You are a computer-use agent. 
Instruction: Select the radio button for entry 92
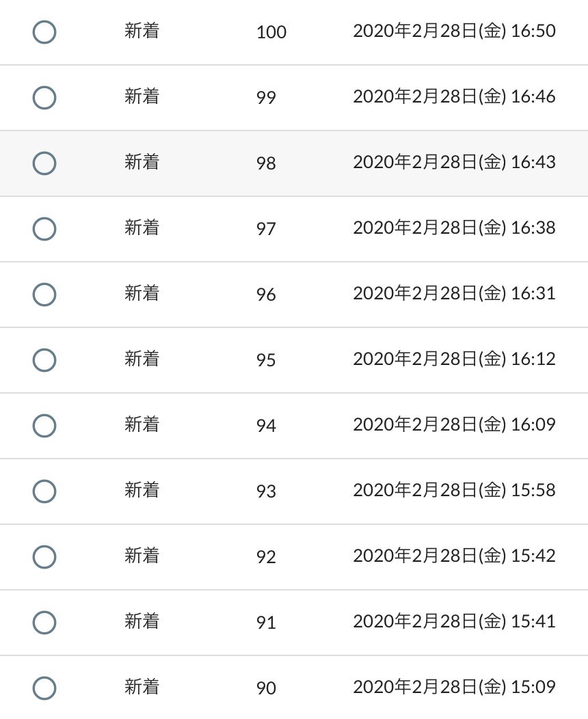pos(44,557)
